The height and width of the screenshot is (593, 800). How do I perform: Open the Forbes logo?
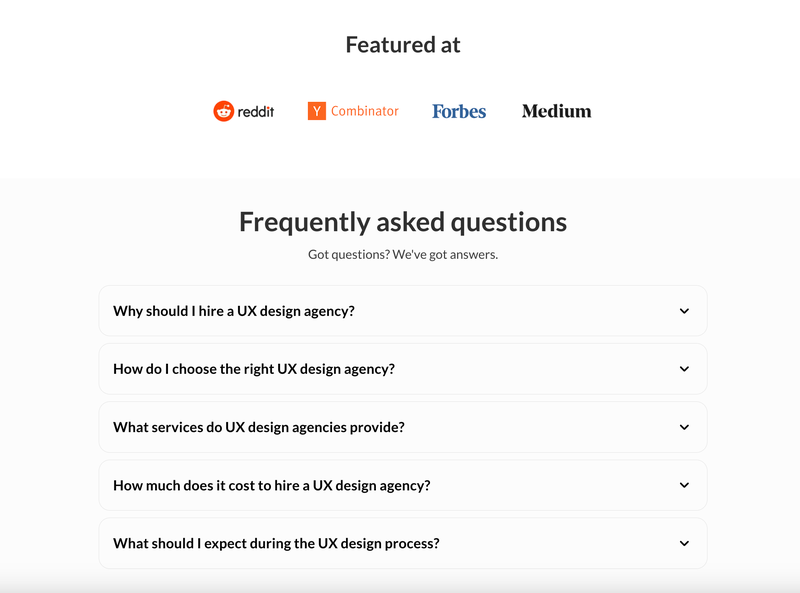coord(459,111)
